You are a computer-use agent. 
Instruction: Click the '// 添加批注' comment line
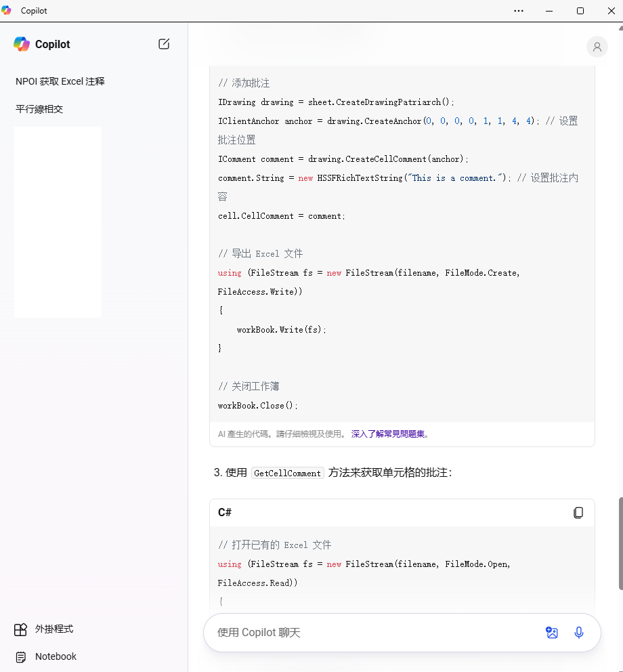[x=244, y=83]
